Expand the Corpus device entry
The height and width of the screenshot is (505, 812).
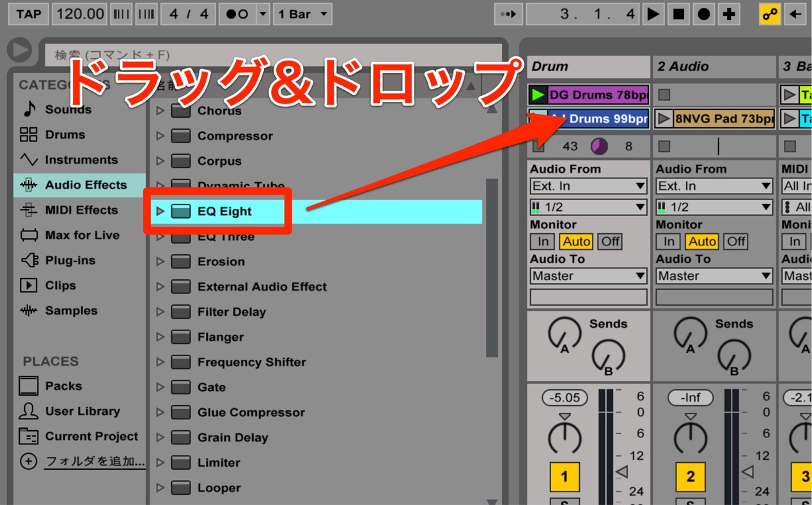(x=160, y=161)
